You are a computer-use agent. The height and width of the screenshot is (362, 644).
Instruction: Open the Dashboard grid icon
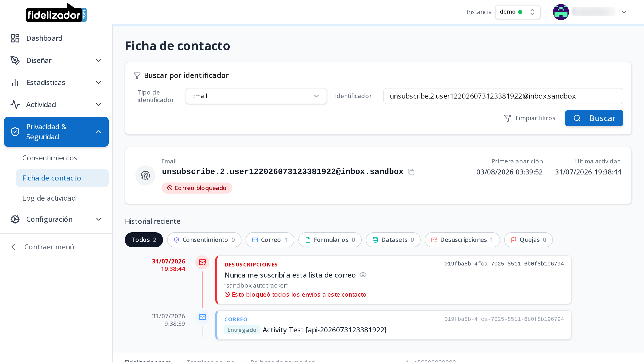15,38
